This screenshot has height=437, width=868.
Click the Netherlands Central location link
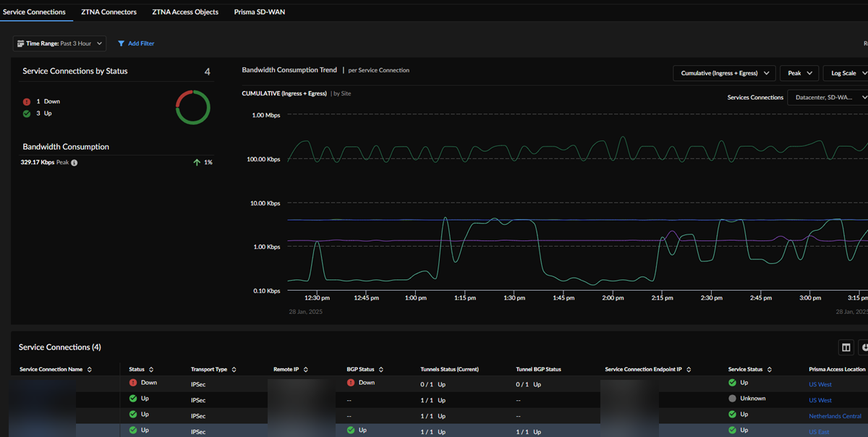[x=835, y=415]
